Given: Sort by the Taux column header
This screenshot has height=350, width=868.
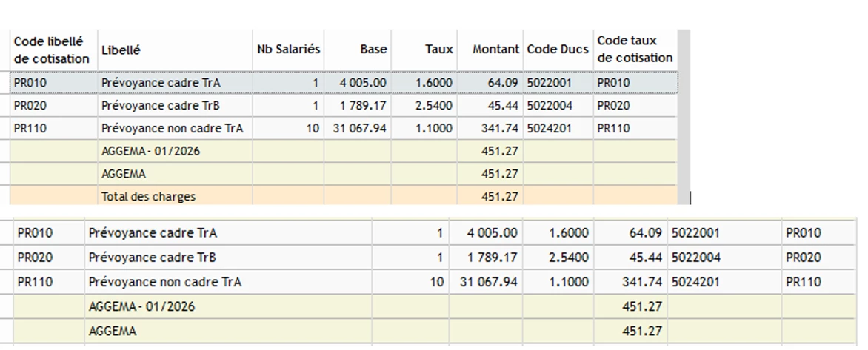Looking at the screenshot, I should tap(438, 50).
